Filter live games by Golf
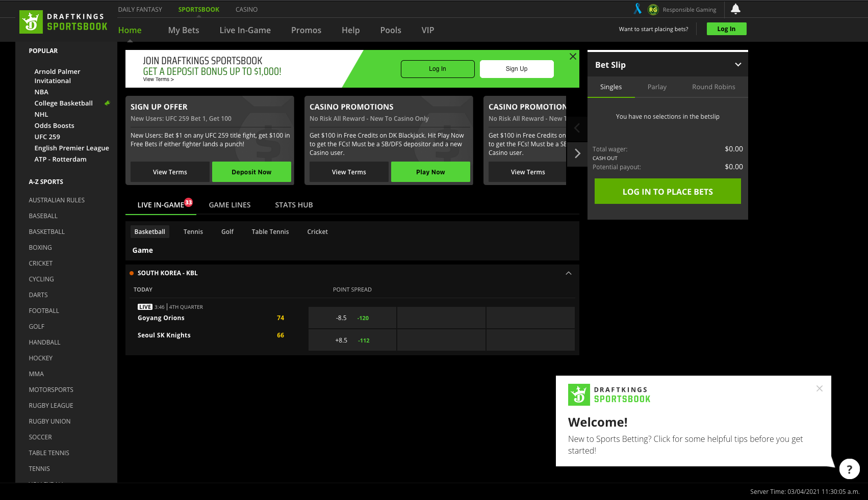Image resolution: width=868 pixels, height=500 pixels. point(227,232)
